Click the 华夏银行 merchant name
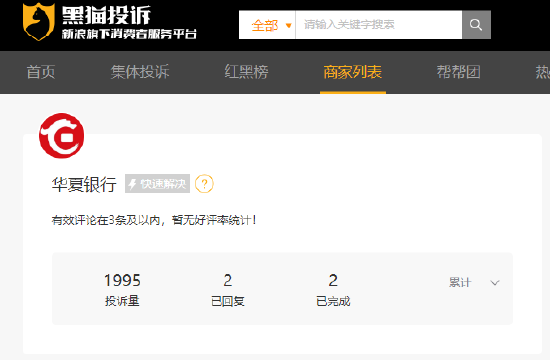Screen dimensions: 550x360 (84, 184)
